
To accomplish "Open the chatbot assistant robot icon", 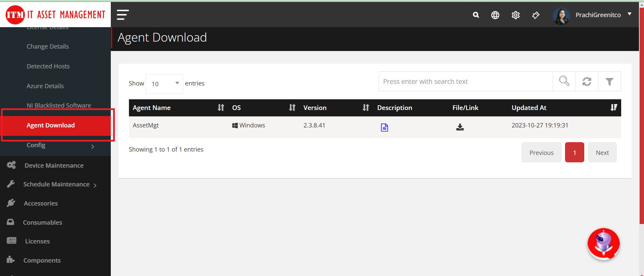I will pos(603,244).
